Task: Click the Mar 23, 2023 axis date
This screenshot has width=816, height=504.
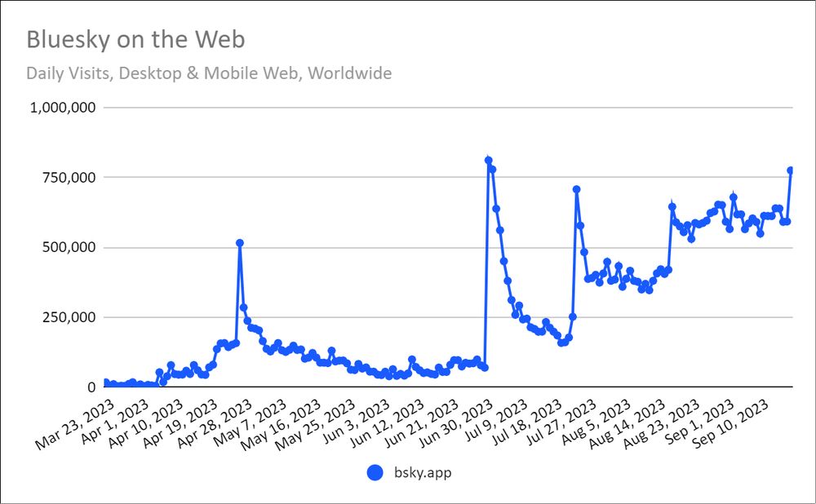Action: click(75, 424)
